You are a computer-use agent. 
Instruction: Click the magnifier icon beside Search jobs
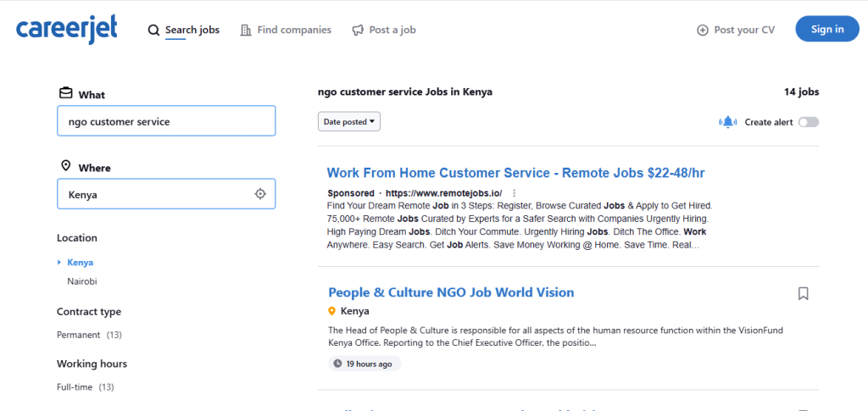(x=153, y=30)
